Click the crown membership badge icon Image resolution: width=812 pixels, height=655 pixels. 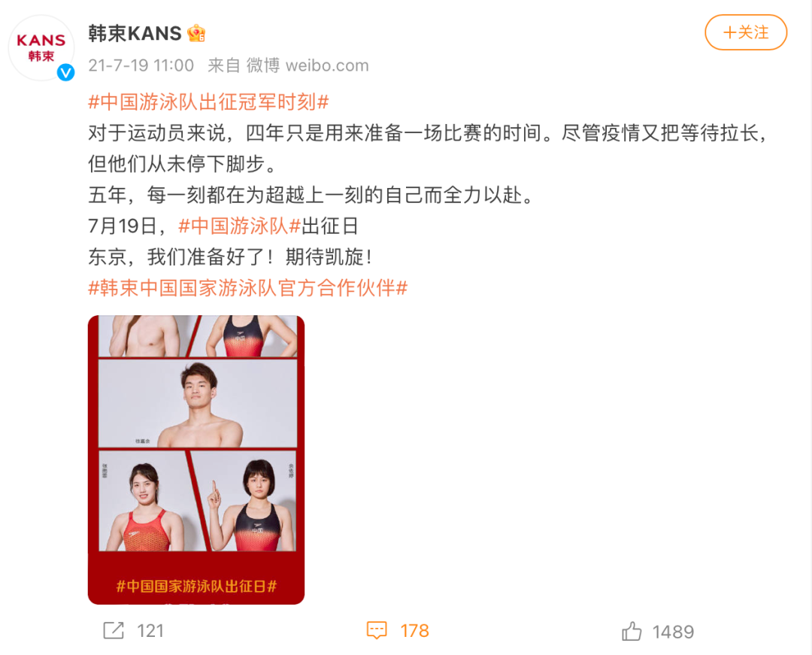point(196,34)
